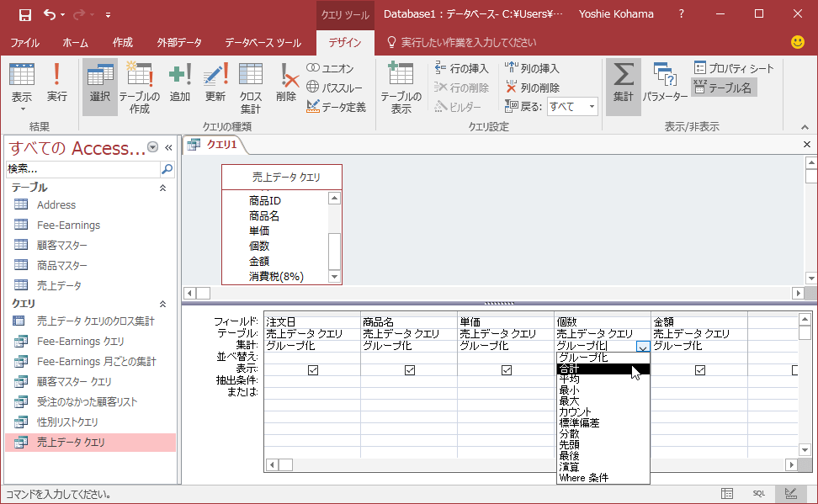Screen dimensions: 818x504
Task: Open テーブルの表示 show table
Action: (x=401, y=87)
